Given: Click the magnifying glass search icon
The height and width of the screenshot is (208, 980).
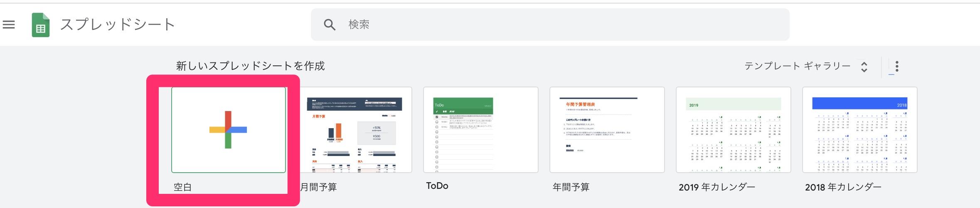Looking at the screenshot, I should click(x=330, y=25).
